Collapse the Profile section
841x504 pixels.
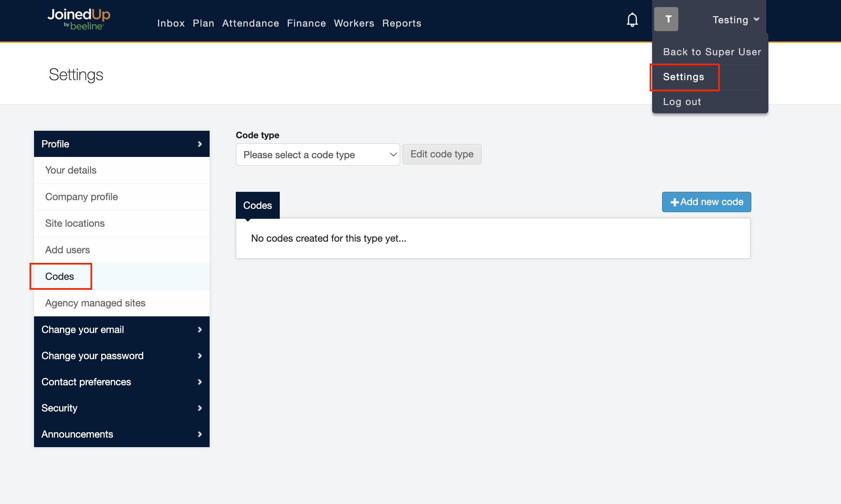[x=122, y=144]
